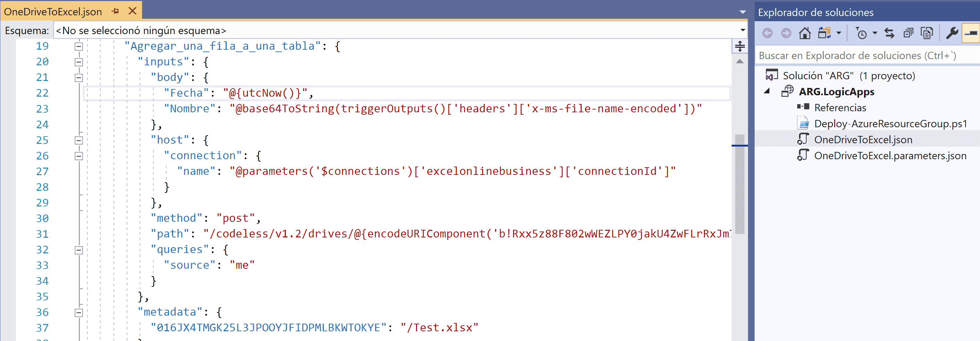The width and height of the screenshot is (980, 341).
Task: Click the PowerShell file icon for Deploy-AzureResourceGroup.ps1
Action: point(803,123)
